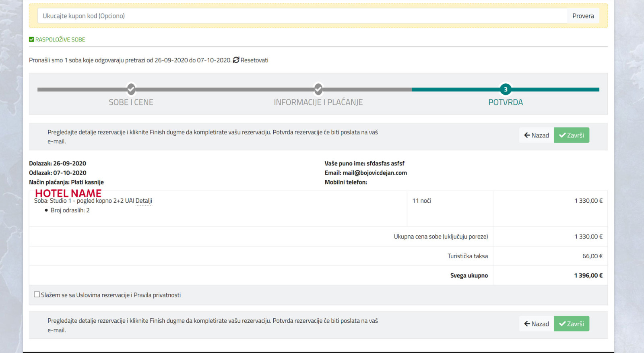This screenshot has width=644, height=353.
Task: Focus the 'Ukucajte kupon kod' input field
Action: click(302, 16)
